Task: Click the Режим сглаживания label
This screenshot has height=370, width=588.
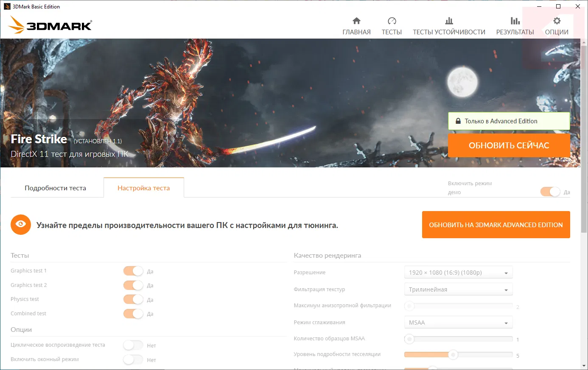Action: tap(319, 323)
